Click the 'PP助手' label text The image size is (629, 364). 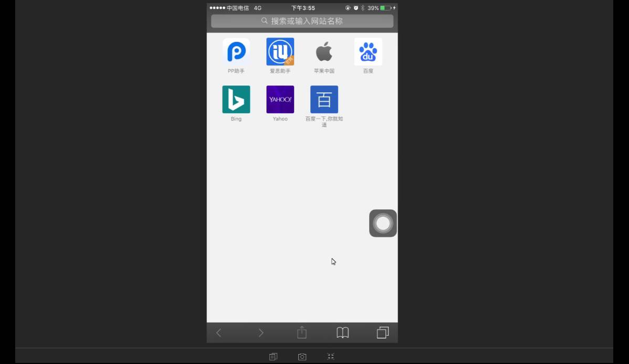236,71
